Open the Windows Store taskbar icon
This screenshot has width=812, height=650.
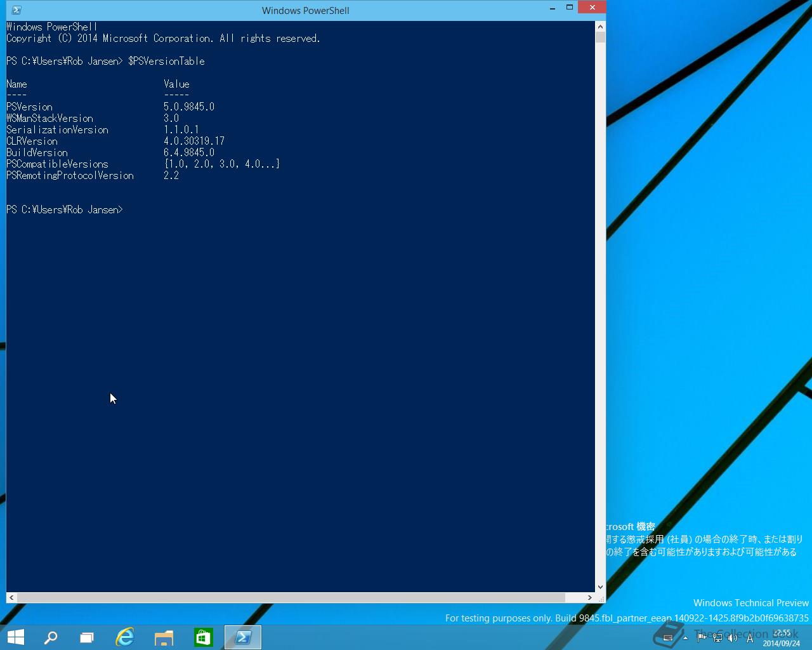(x=203, y=637)
